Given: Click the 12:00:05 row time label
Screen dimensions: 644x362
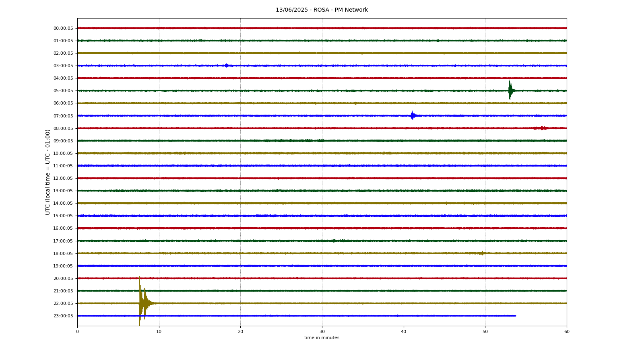Looking at the screenshot, I should [x=63, y=179].
